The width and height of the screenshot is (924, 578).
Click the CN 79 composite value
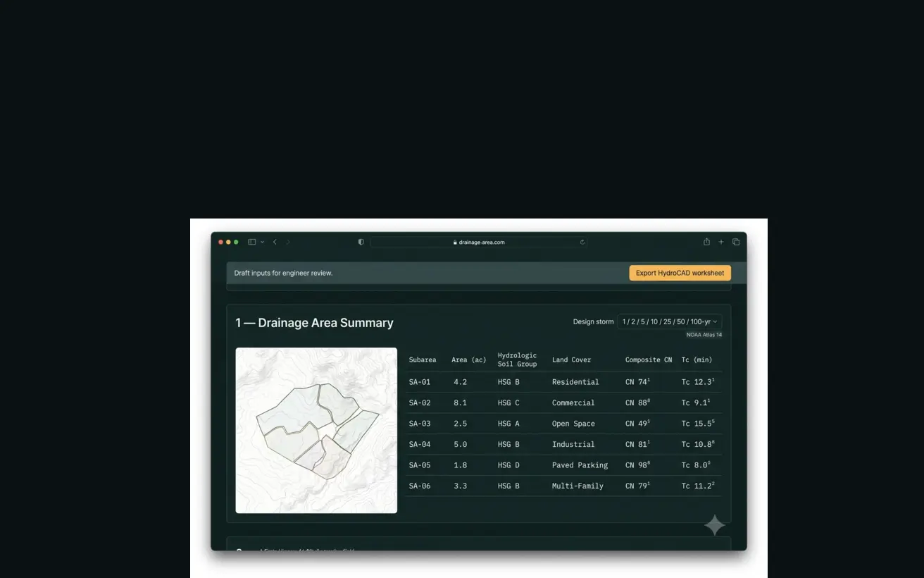(x=637, y=485)
